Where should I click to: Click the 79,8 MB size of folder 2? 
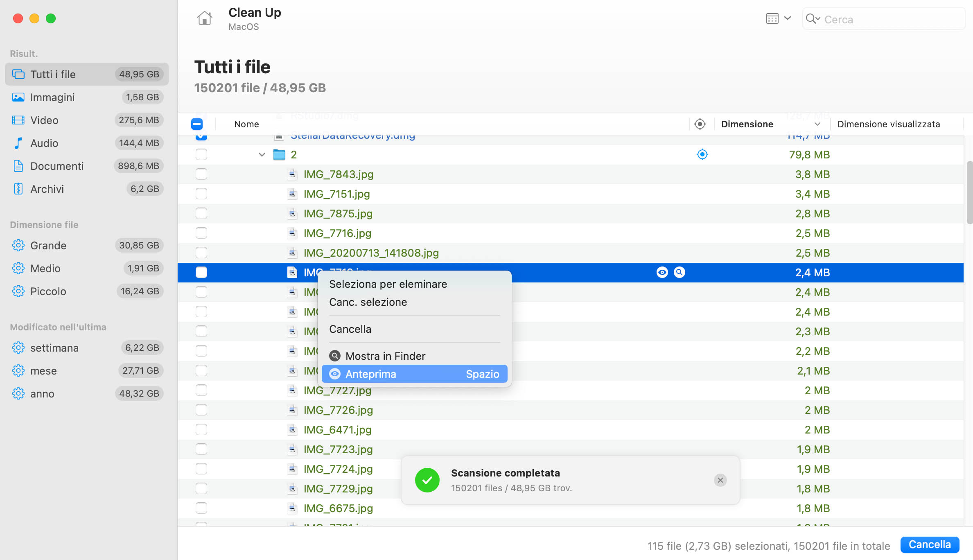(x=809, y=154)
